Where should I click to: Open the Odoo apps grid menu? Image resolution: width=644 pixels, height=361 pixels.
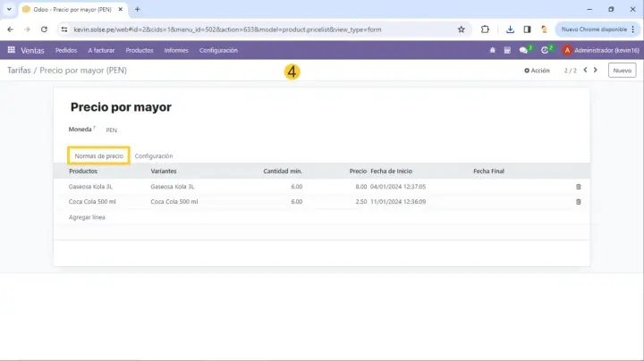(12, 50)
